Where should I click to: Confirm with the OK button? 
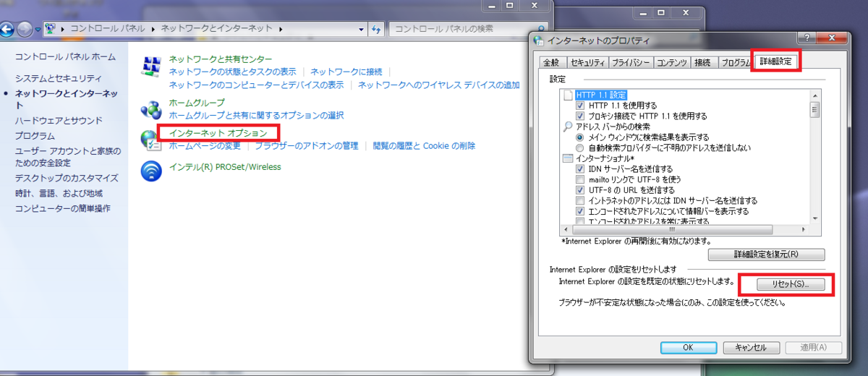689,347
